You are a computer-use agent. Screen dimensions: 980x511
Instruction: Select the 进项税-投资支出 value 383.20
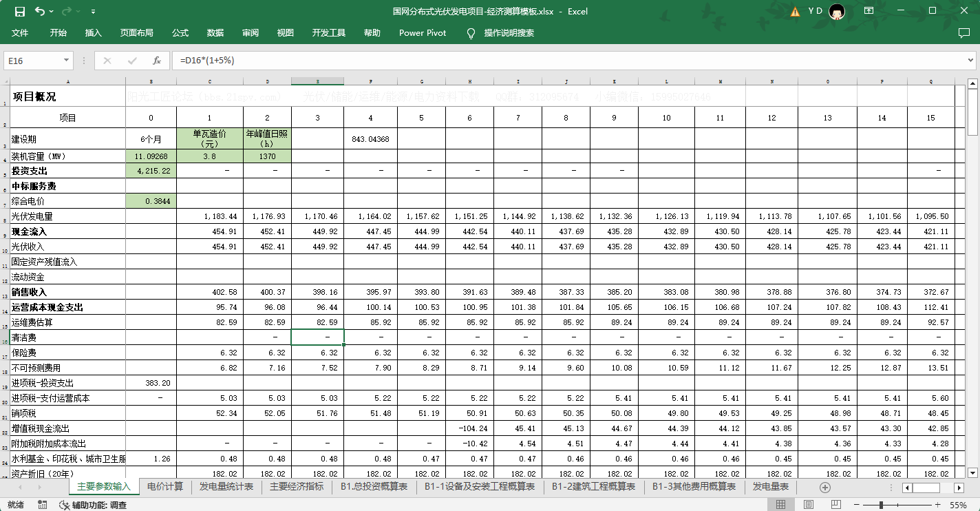151,383
